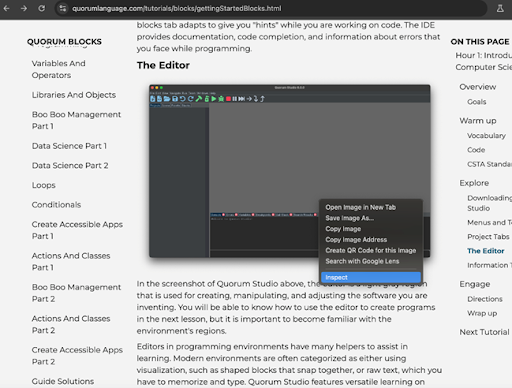The width and height of the screenshot is (512, 388).
Task: Select Save Image As... from context menu
Action: pyautogui.click(x=349, y=218)
